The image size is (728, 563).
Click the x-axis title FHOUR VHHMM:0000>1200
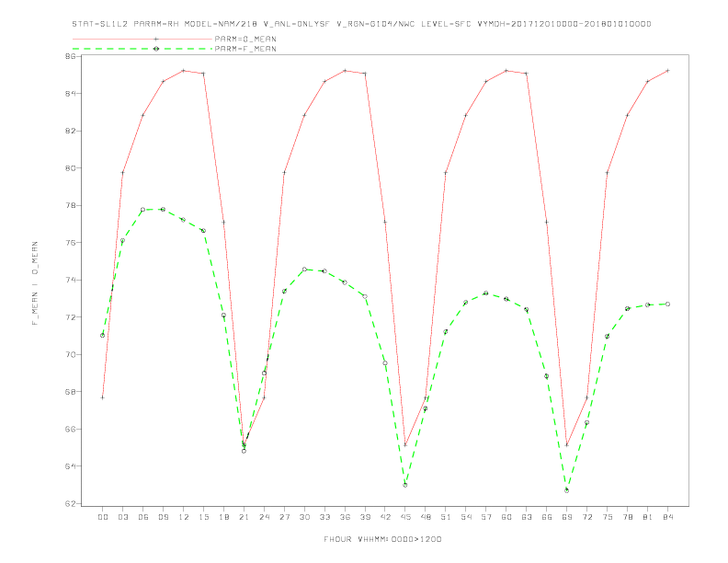[x=382, y=539]
